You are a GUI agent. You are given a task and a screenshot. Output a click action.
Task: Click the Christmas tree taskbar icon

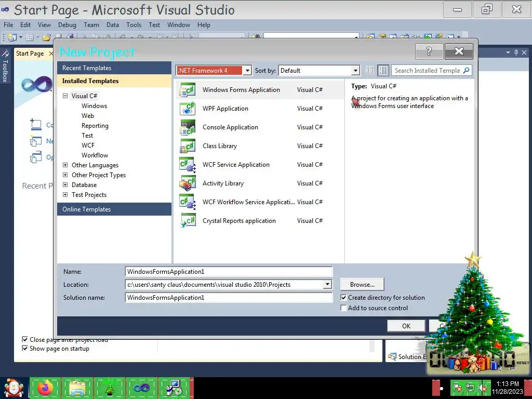(x=109, y=388)
